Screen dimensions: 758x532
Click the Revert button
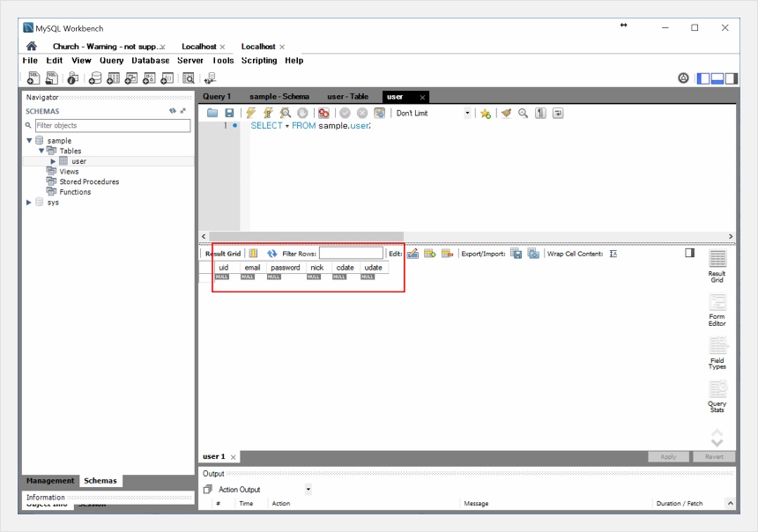[714, 456]
